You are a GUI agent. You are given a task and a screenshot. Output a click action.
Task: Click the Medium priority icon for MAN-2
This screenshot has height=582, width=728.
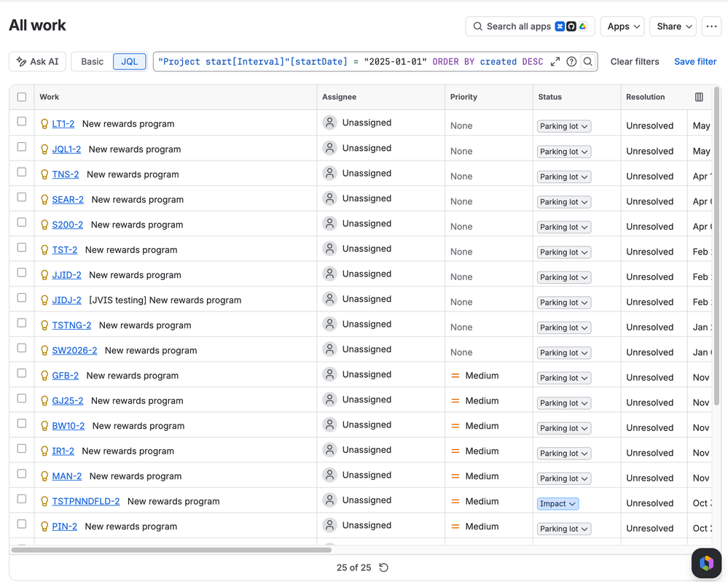click(x=455, y=476)
